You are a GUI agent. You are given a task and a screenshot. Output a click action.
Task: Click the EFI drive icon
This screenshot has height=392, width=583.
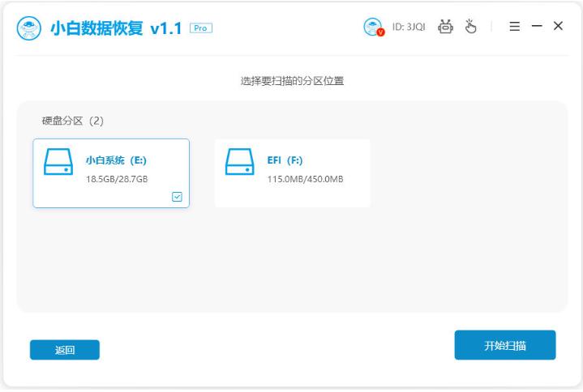pos(240,162)
